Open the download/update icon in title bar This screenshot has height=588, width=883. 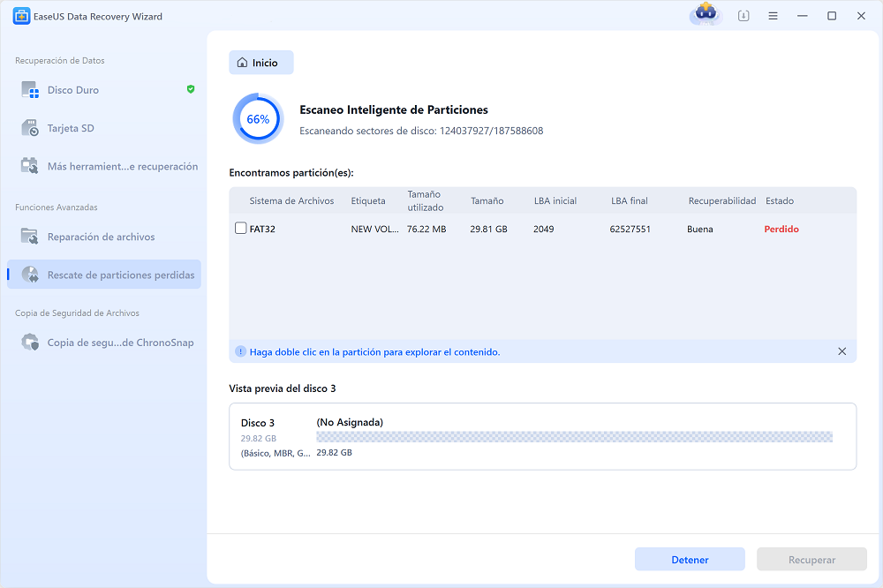pyautogui.click(x=743, y=16)
